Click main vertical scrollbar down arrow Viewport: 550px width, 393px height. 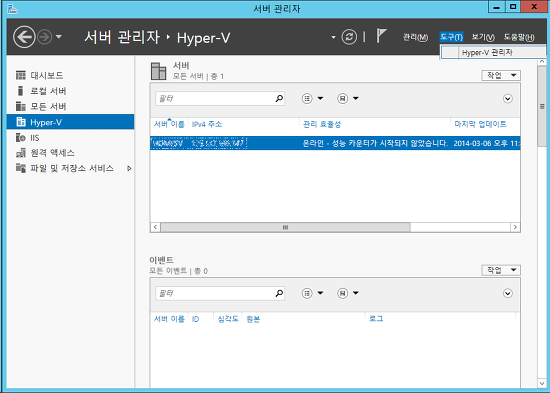(x=542, y=384)
